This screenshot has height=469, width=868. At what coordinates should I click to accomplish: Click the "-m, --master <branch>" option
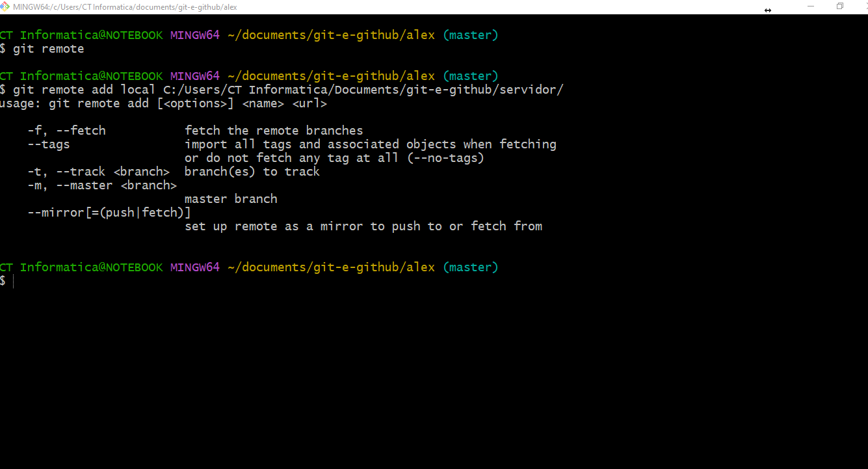pyautogui.click(x=102, y=185)
